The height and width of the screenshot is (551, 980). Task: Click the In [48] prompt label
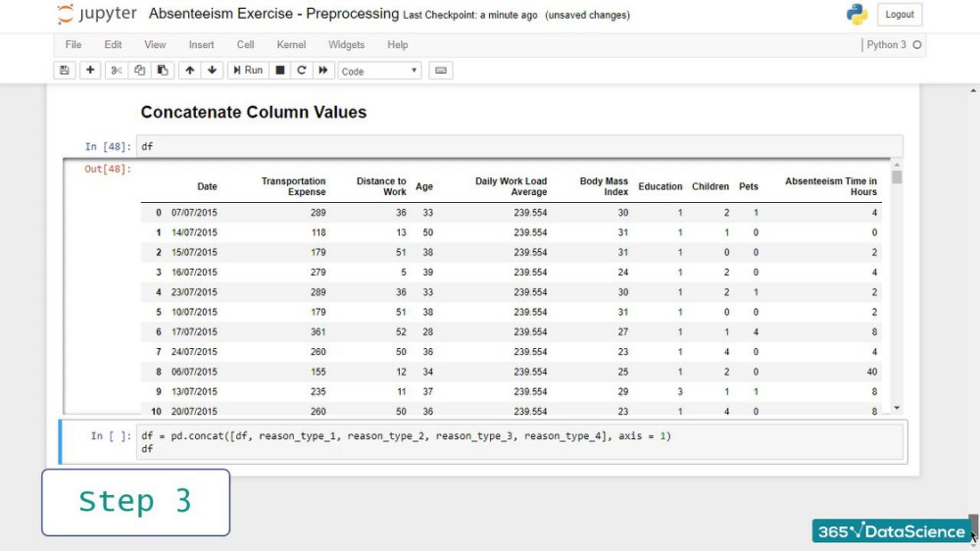(108, 146)
